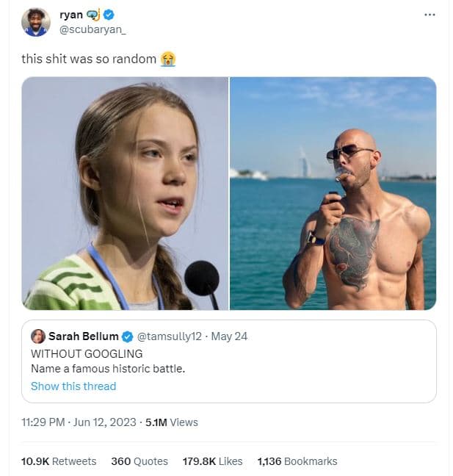Click the Sarah Bellum display name
The width and height of the screenshot is (453, 476).
[x=83, y=336]
